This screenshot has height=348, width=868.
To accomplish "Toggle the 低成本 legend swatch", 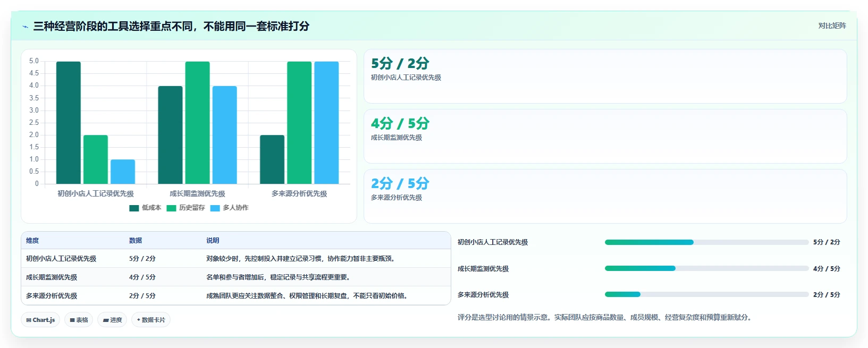I will coord(134,208).
